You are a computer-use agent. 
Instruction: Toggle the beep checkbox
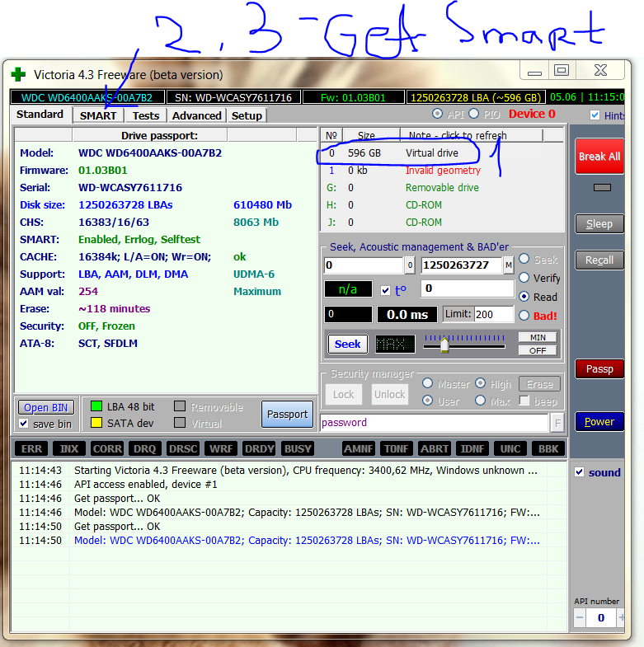click(524, 401)
